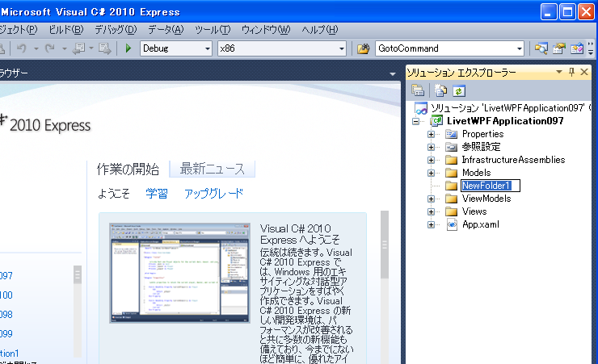598x364 pixels.
Task: Start debugging with green play arrow
Action: coord(128,48)
